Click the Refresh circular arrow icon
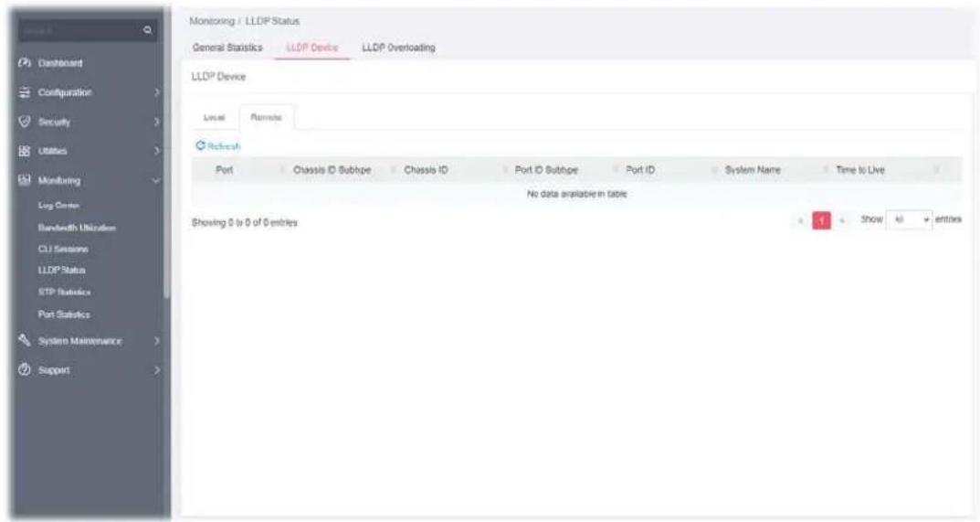The image size is (980, 522). point(200,146)
